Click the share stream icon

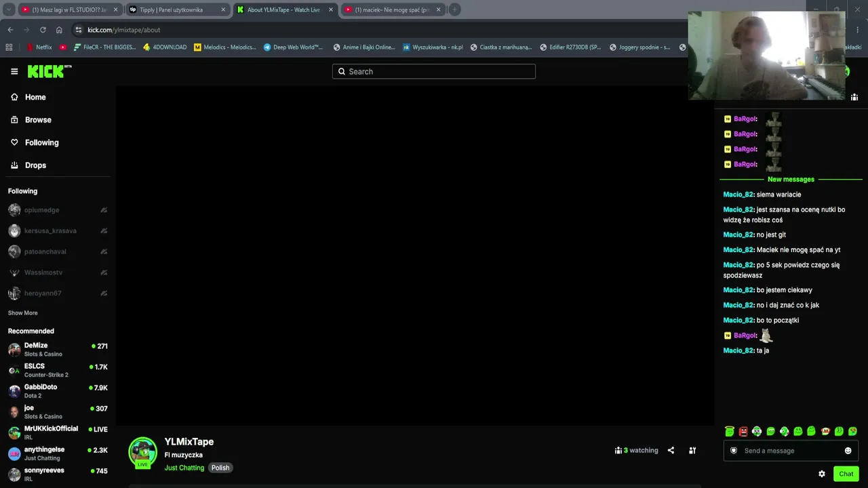(x=671, y=450)
